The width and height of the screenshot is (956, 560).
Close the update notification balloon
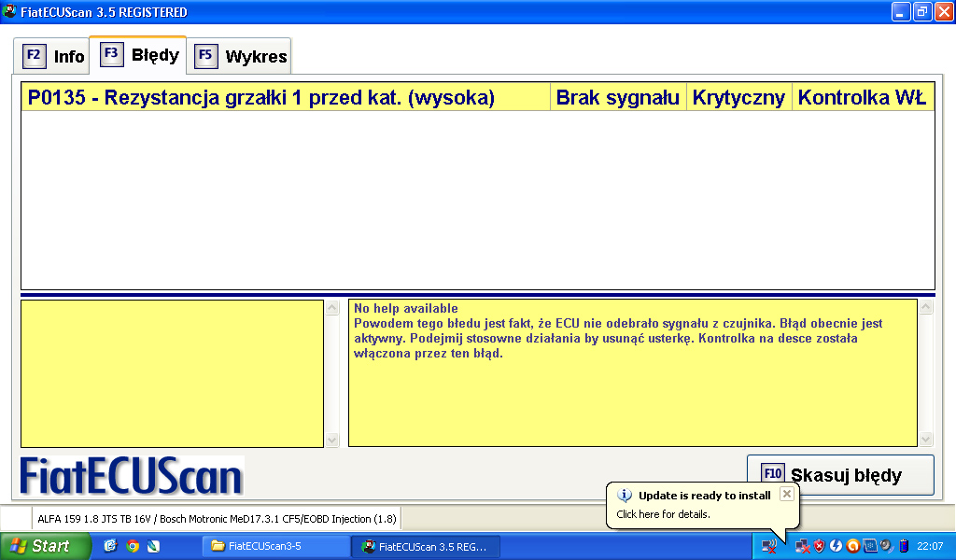(787, 494)
